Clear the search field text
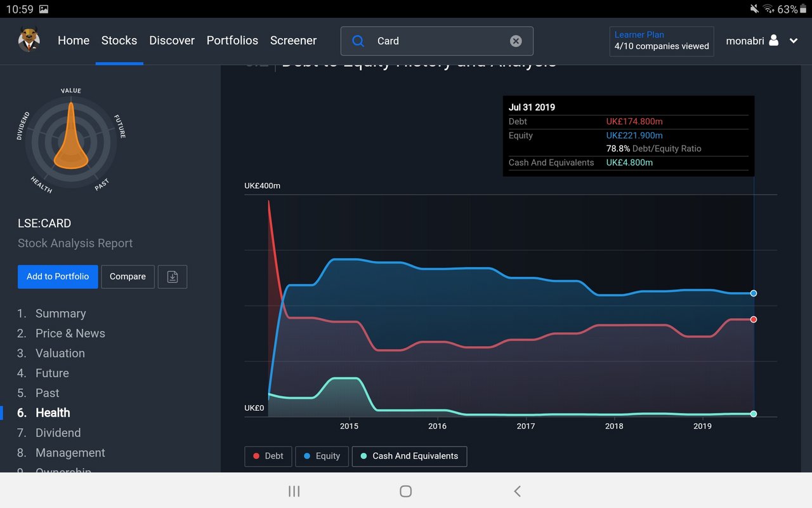The image size is (812, 508). pos(516,41)
